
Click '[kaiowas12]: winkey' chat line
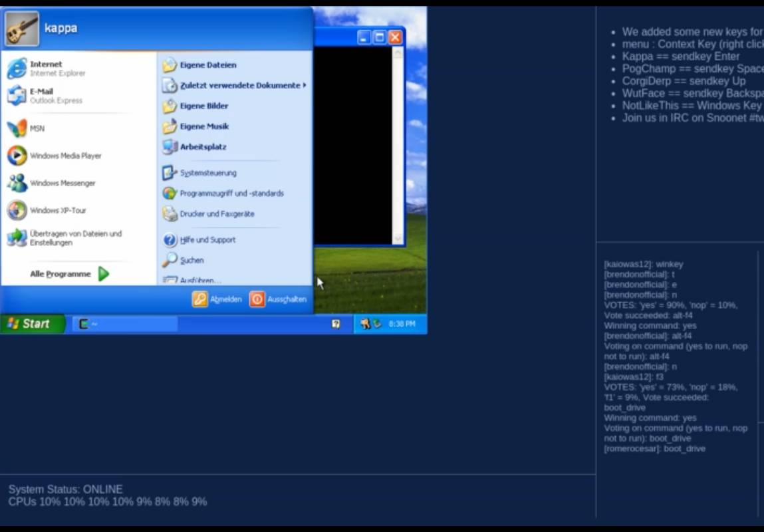[644, 264]
